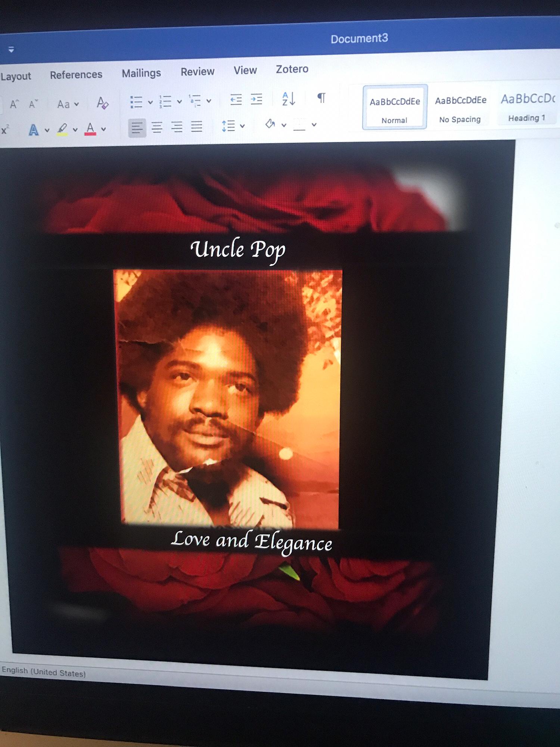560x747 pixels.
Task: Apply bulleted list formatting
Action: 136,102
